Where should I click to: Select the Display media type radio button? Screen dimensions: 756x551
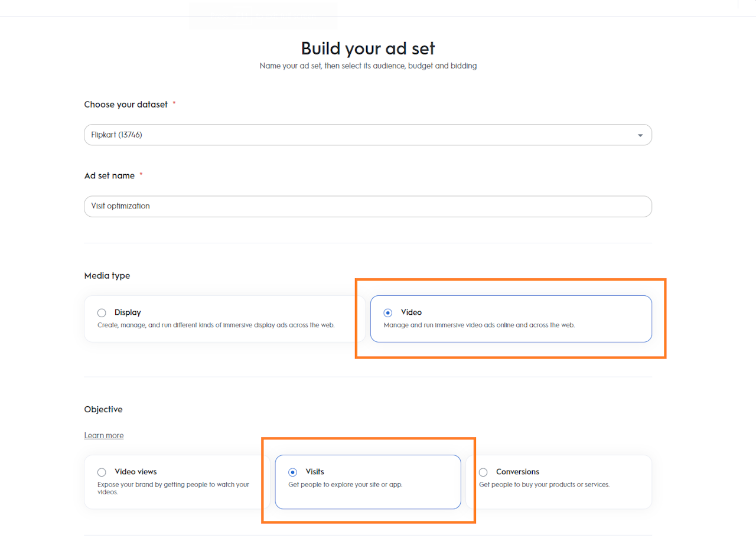[102, 312]
